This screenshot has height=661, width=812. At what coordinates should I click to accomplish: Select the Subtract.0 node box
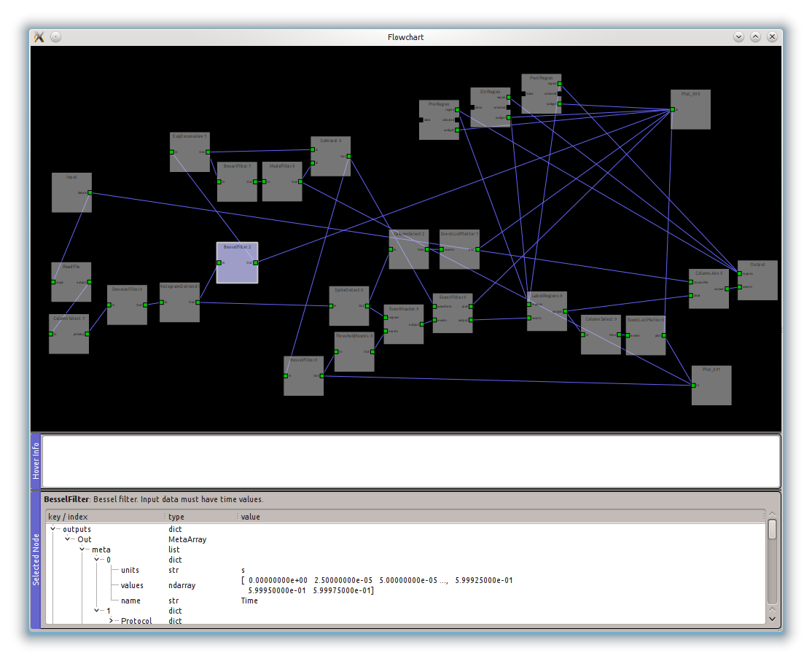[x=330, y=162]
